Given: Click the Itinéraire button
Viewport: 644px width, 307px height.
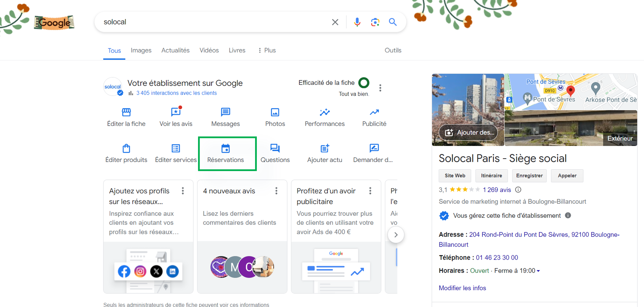Looking at the screenshot, I should 492,176.
